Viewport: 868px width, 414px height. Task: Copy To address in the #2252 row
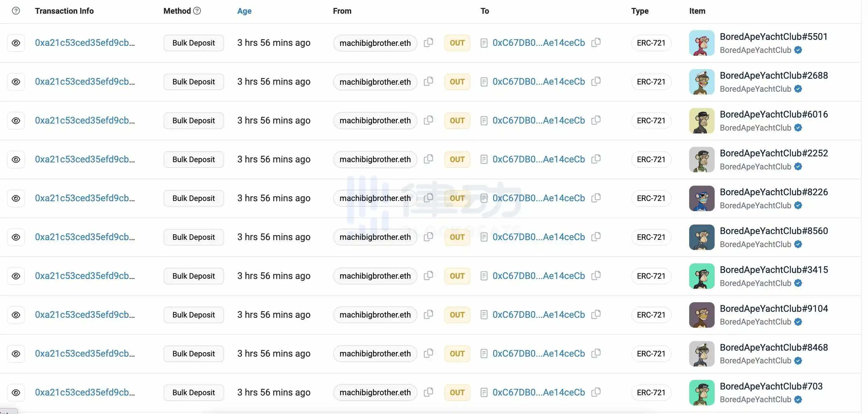click(x=596, y=159)
